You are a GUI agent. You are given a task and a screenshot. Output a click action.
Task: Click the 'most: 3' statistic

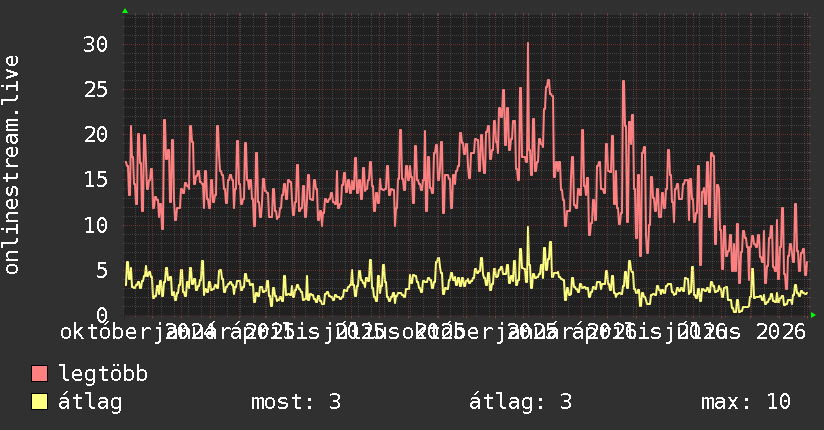(x=296, y=402)
